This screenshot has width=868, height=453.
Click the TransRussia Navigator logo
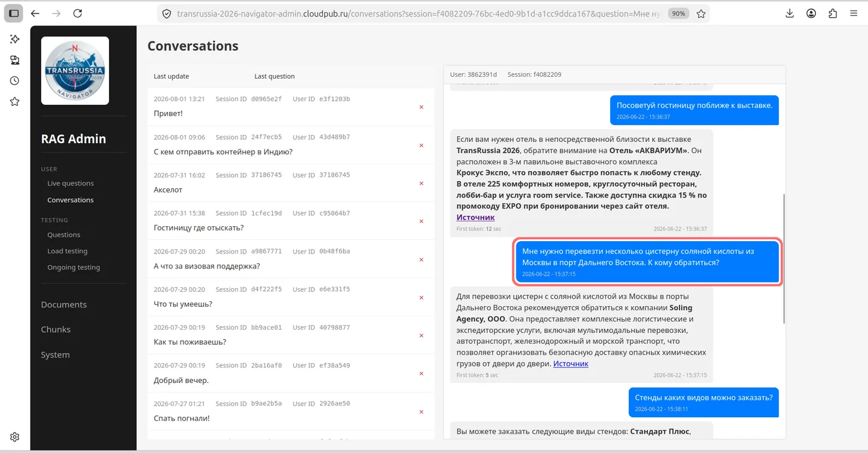[x=75, y=71]
